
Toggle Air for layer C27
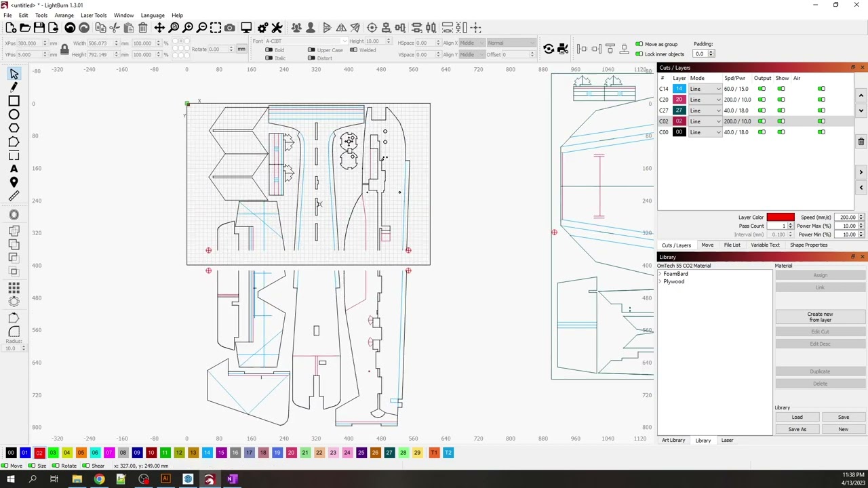(x=821, y=110)
